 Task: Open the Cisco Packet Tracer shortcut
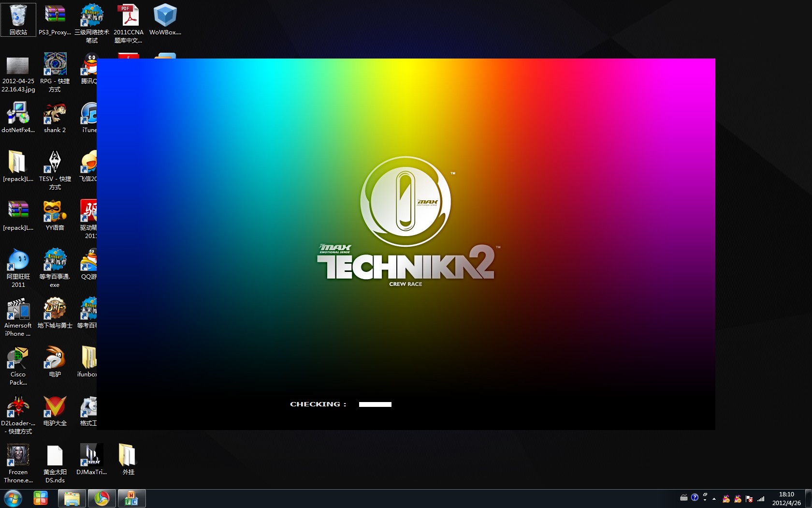(18, 366)
